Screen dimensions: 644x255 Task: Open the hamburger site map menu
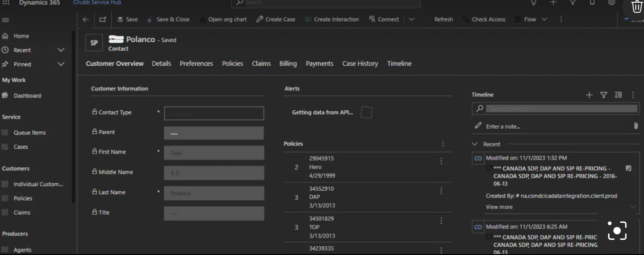click(6, 20)
